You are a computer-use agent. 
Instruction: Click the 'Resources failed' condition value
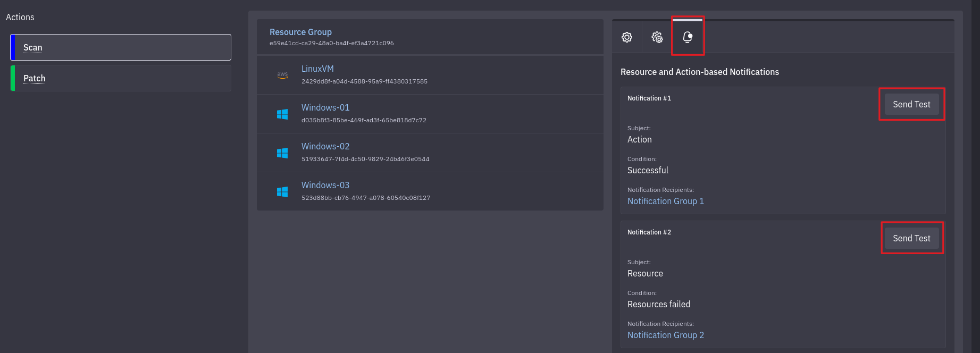(659, 304)
